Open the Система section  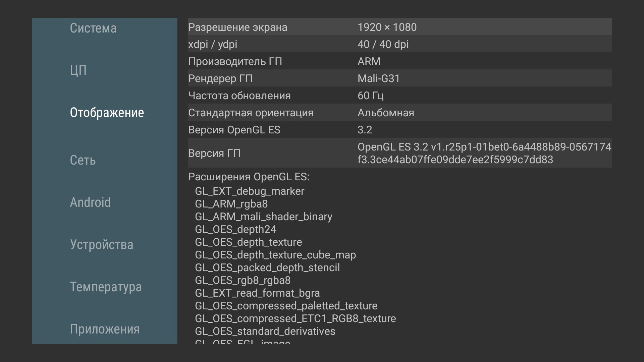point(93,28)
